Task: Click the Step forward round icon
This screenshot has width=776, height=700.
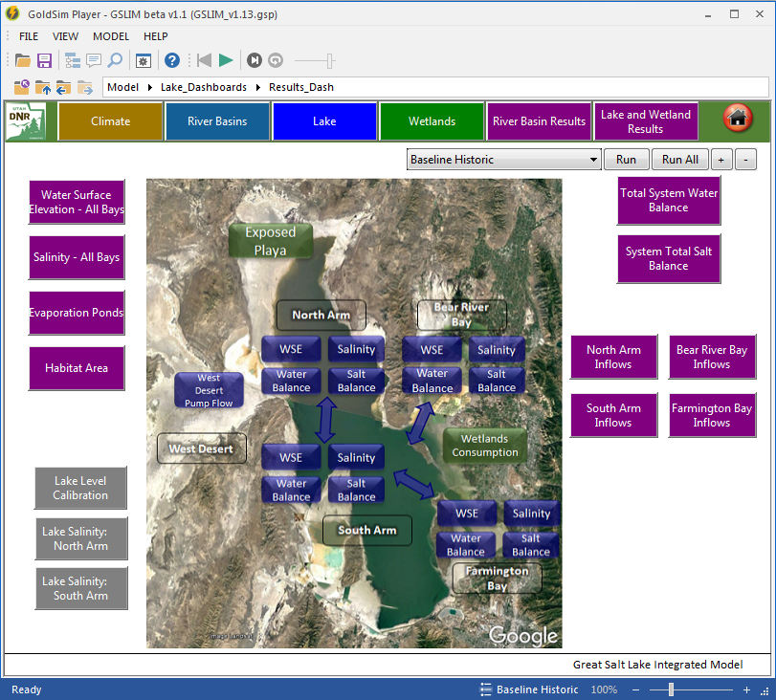Action: pos(255,61)
